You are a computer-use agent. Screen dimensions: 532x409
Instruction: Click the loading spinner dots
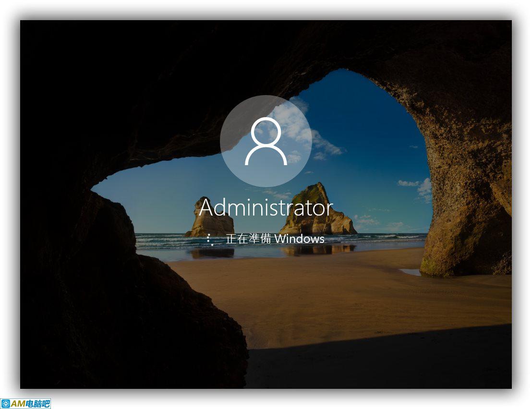(x=210, y=240)
